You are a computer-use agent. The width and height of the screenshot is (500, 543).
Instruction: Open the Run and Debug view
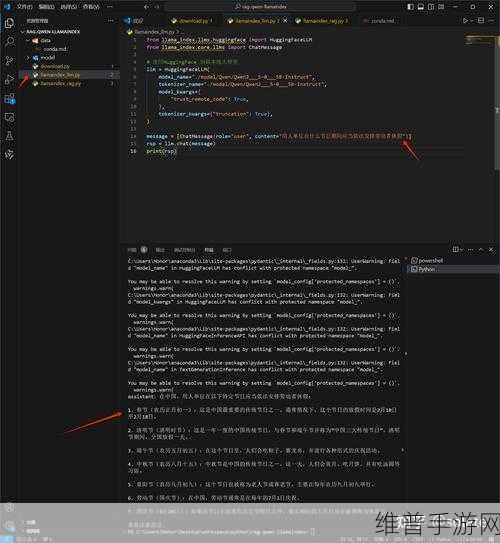[9, 80]
